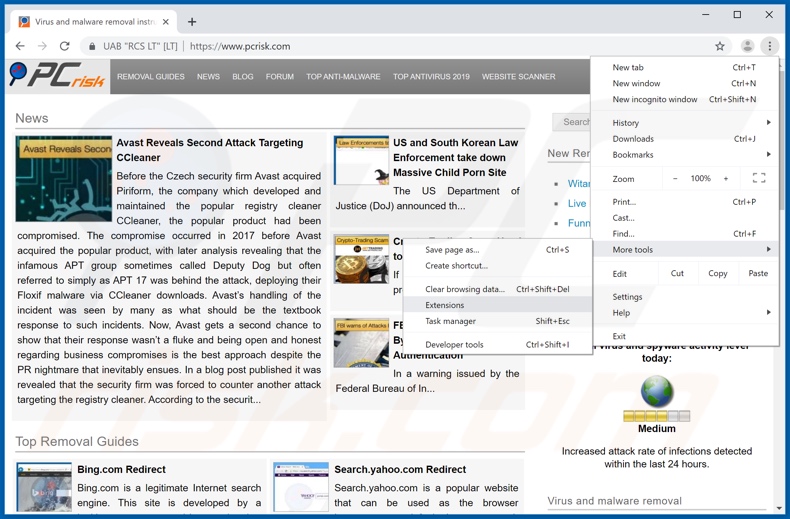Click the padlock site security icon
Image resolution: width=790 pixels, height=519 pixels.
pos(92,46)
